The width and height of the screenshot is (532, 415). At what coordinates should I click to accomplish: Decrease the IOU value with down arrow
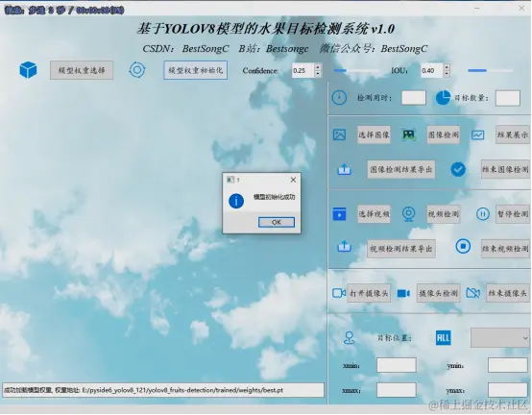tap(447, 74)
